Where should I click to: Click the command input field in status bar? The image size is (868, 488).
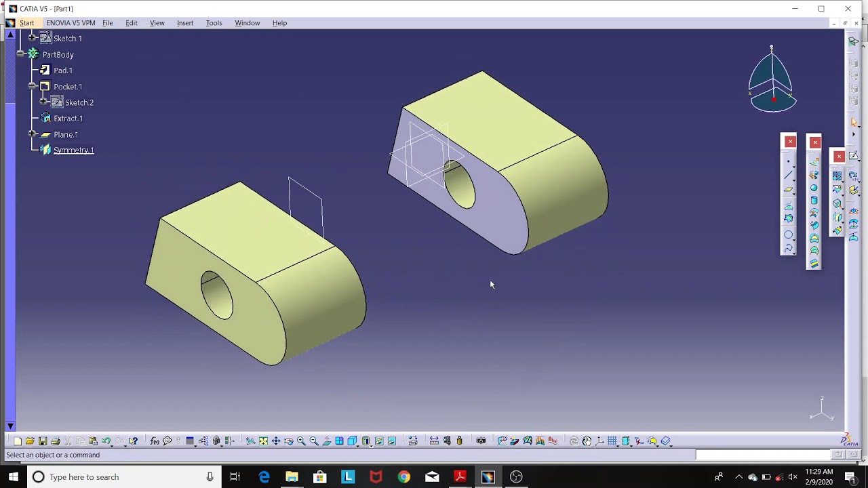763,455
